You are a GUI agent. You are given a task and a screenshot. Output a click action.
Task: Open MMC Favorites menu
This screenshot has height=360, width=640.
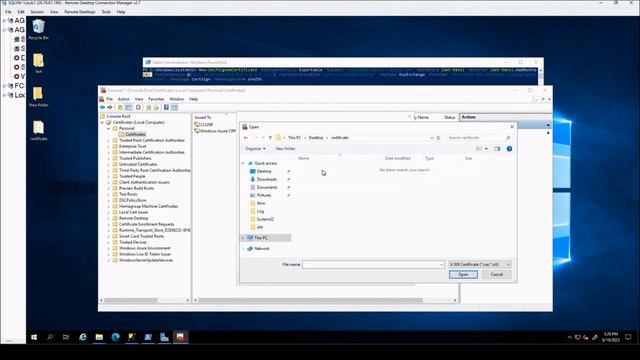tap(156, 99)
